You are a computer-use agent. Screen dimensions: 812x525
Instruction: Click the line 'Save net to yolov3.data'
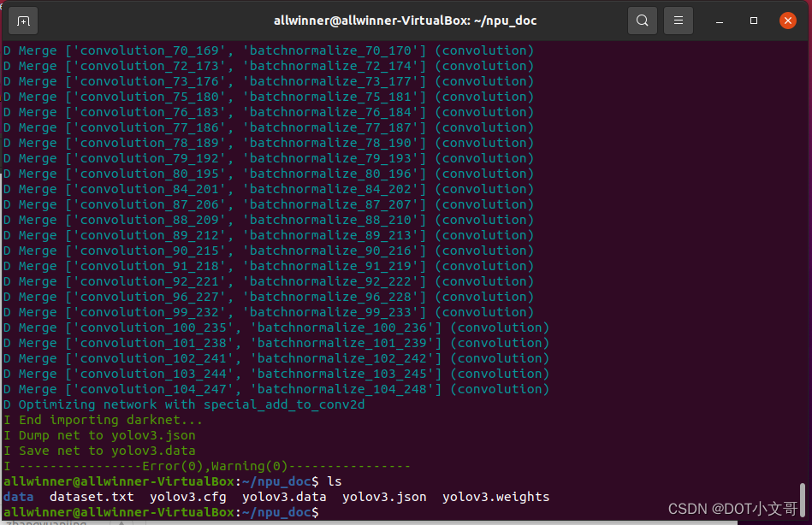point(99,451)
